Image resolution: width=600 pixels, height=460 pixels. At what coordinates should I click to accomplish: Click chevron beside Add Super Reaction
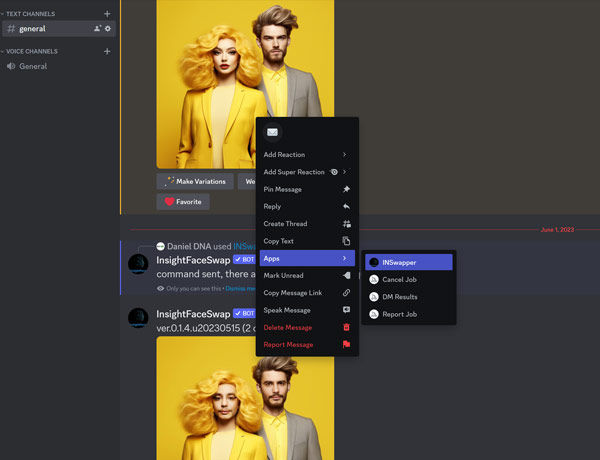click(x=345, y=172)
